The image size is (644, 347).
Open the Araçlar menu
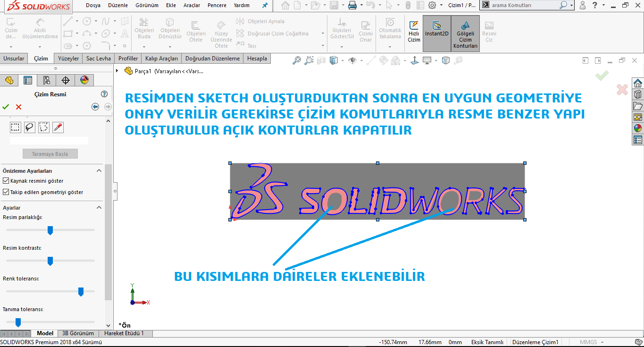pyautogui.click(x=192, y=5)
